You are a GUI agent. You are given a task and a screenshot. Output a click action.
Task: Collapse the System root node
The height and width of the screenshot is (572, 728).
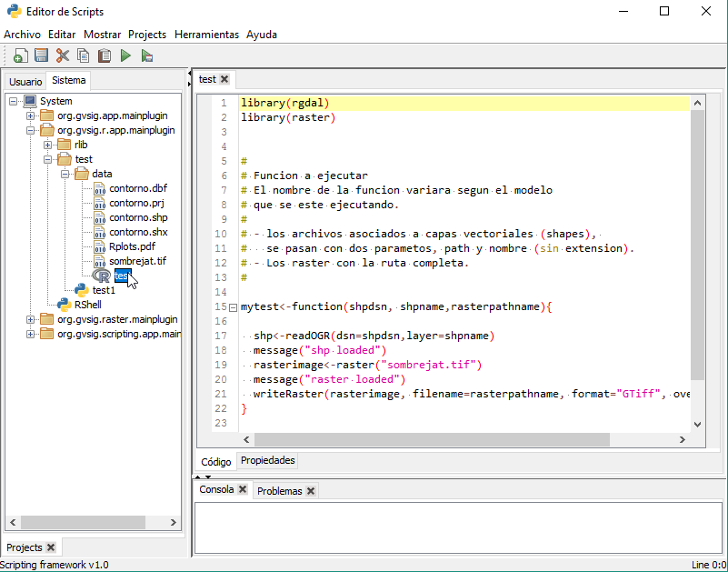click(14, 101)
